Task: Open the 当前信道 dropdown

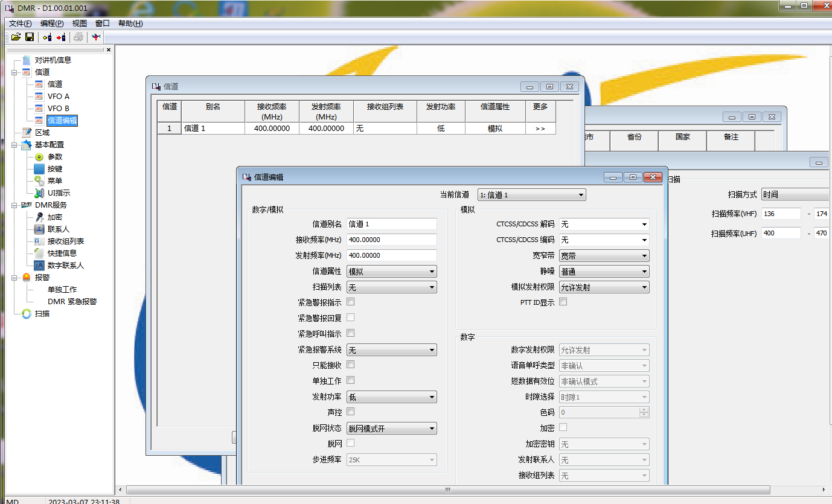Action: 531,195
